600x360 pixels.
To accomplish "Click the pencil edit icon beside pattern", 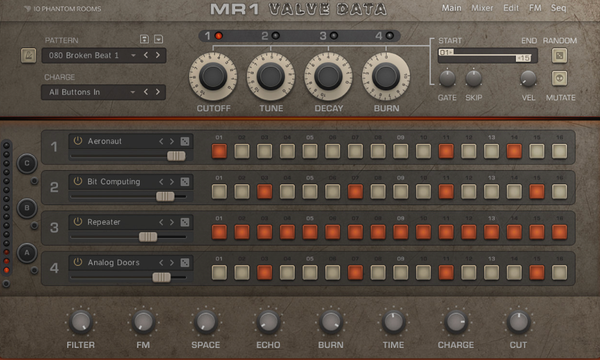I will click(28, 55).
